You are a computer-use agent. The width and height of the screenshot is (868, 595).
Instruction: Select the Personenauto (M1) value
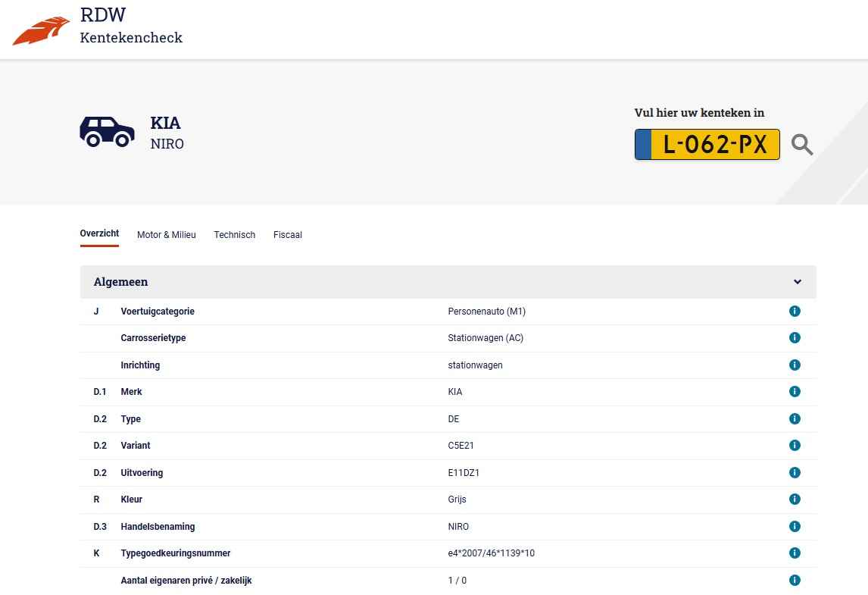[486, 312]
